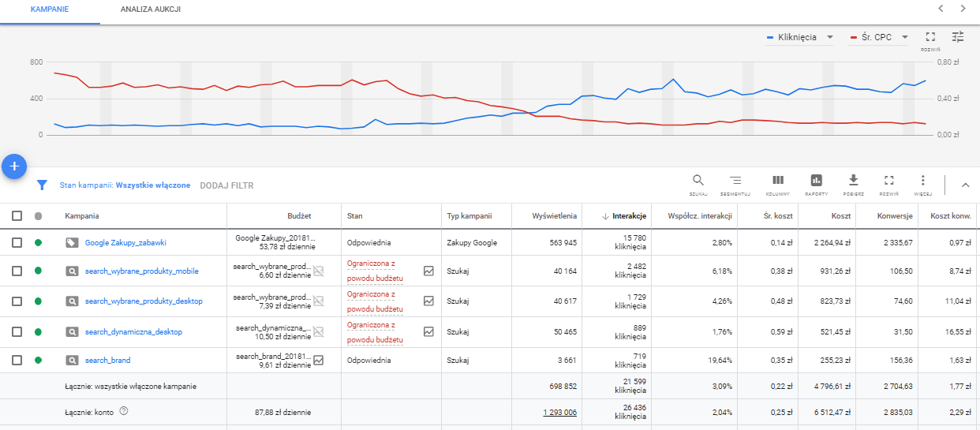
Task: Open the Google Zakupy_zabawki campaign link
Action: tap(125, 243)
